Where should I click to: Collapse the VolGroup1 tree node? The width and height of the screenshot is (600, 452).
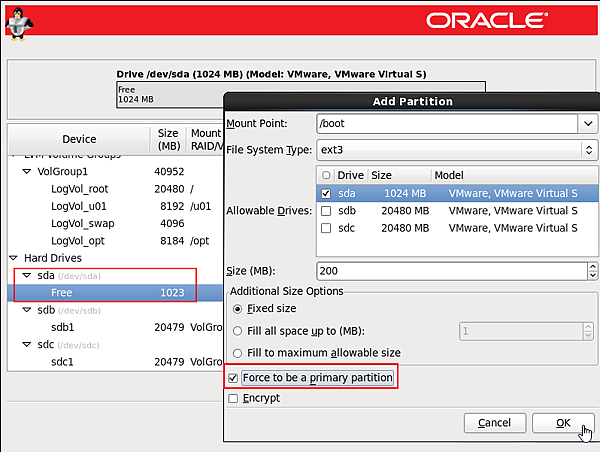click(x=27, y=171)
